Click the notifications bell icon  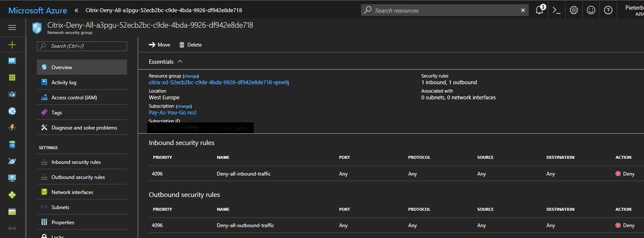[540, 10]
